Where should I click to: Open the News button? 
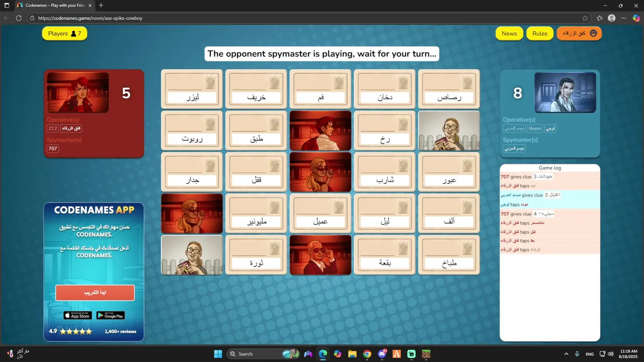pos(509,34)
